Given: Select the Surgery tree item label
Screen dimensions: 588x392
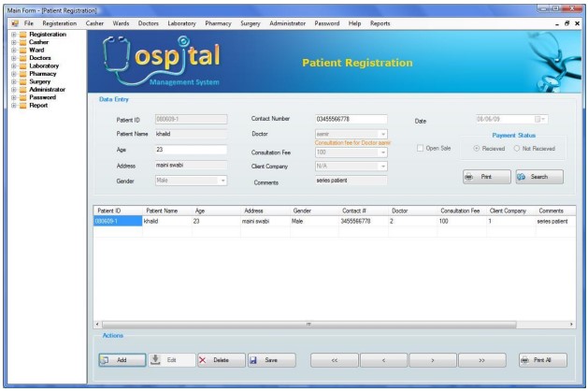Looking at the screenshot, I should 40,81.
